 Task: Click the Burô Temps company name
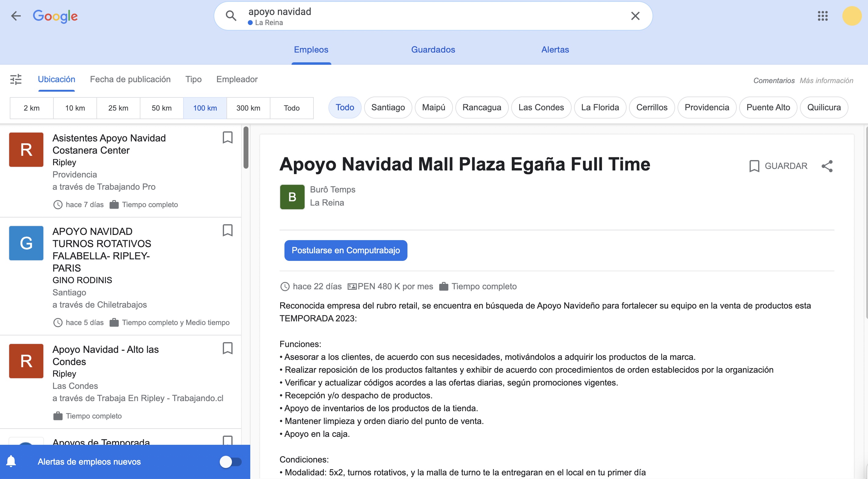point(333,190)
